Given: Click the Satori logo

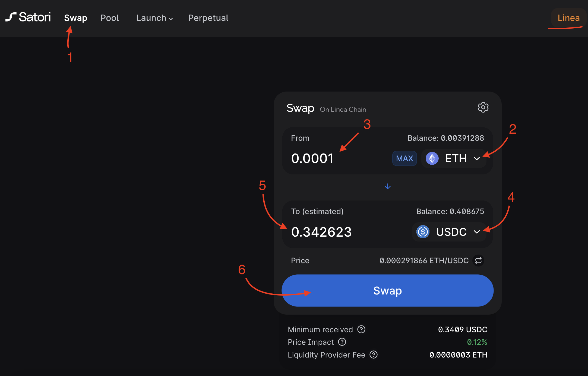Looking at the screenshot, I should pyautogui.click(x=28, y=17).
